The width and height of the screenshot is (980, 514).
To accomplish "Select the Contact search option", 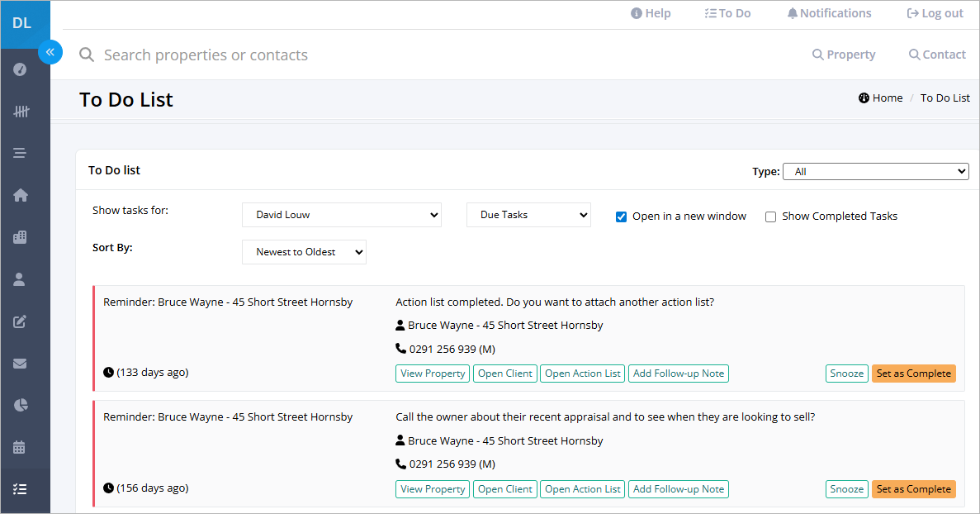I will point(937,55).
